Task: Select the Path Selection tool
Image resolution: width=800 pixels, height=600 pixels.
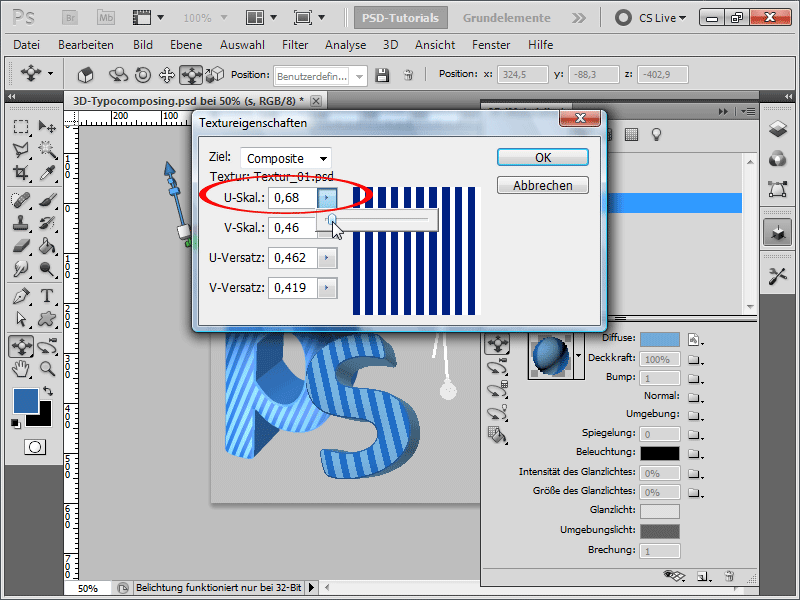Action: [x=20, y=319]
